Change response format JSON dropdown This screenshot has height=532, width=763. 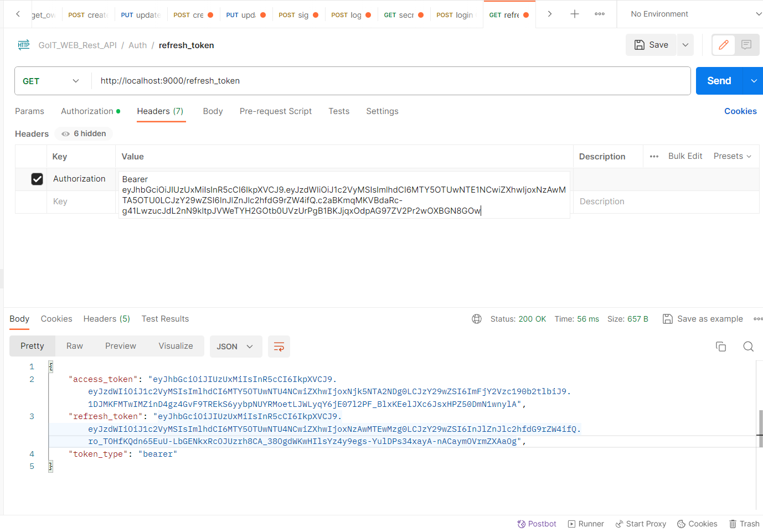(235, 347)
